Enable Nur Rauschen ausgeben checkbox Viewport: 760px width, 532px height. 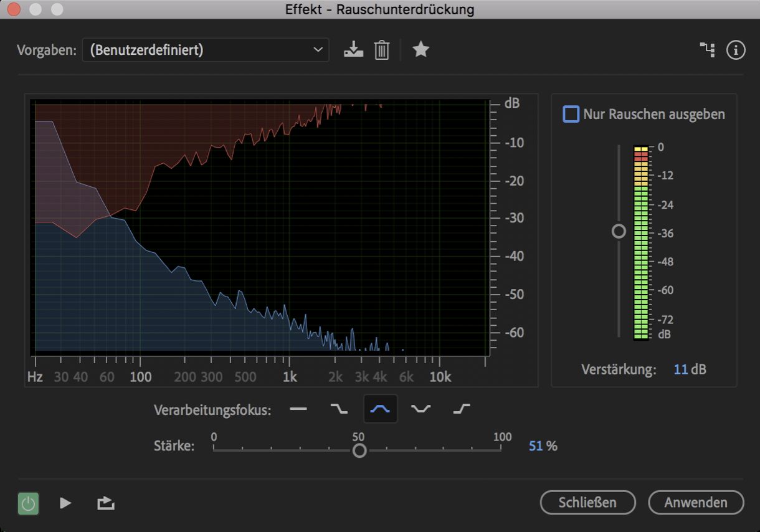571,114
